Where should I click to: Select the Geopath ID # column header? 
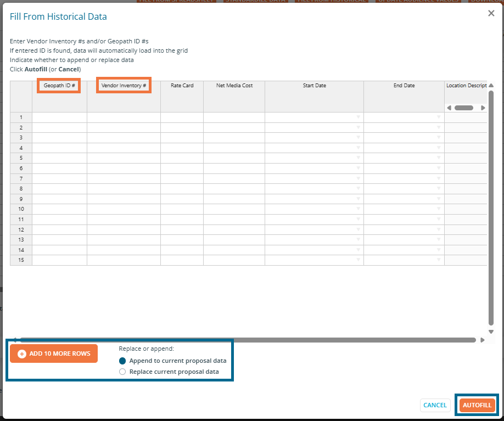click(x=59, y=86)
